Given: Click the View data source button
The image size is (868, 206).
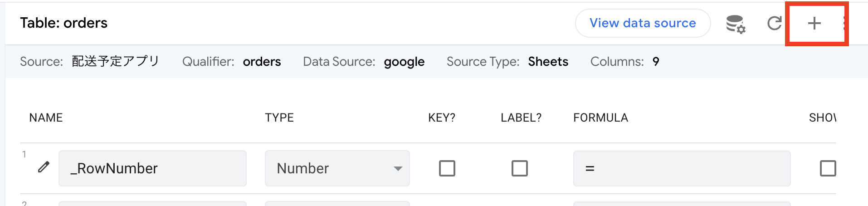Looking at the screenshot, I should [643, 23].
